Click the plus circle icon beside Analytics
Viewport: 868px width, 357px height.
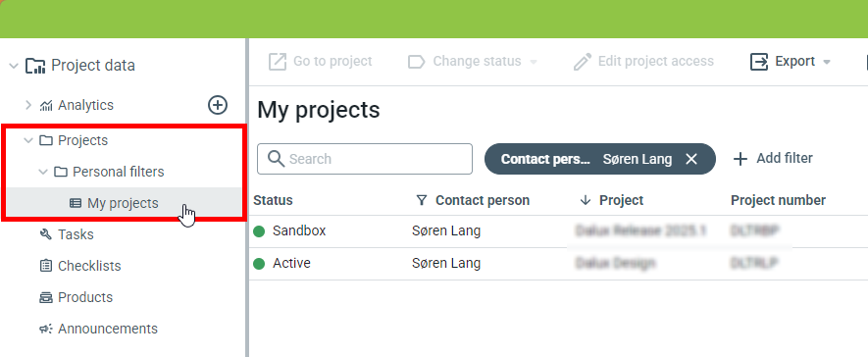(x=218, y=105)
